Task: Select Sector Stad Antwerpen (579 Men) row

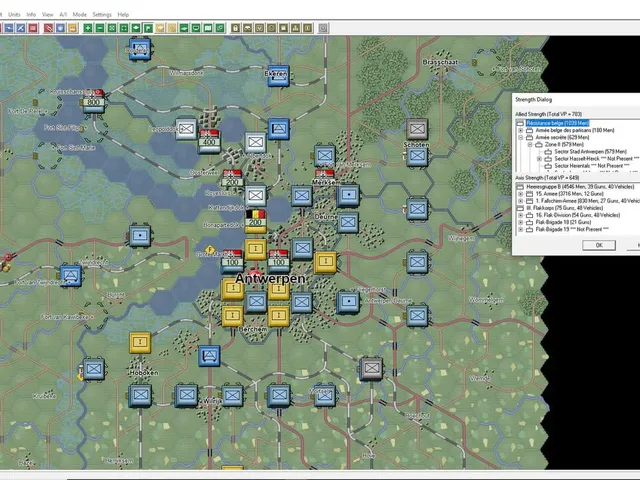Action: (x=590, y=151)
